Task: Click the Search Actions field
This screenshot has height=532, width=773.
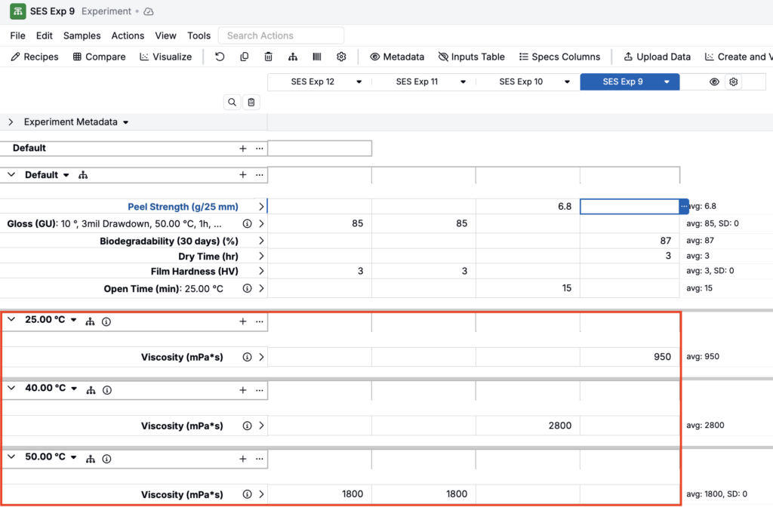Action: click(x=281, y=35)
